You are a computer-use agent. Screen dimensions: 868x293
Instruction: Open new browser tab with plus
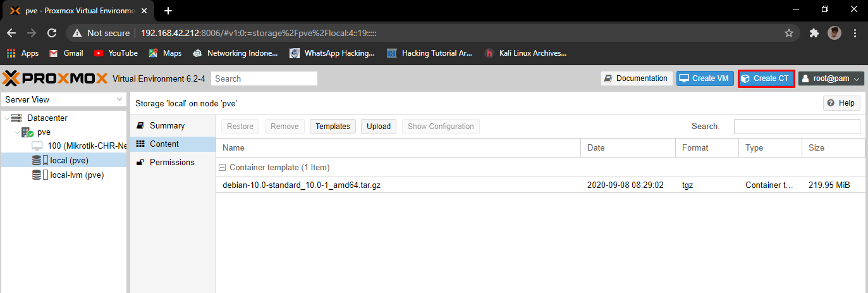(x=168, y=11)
